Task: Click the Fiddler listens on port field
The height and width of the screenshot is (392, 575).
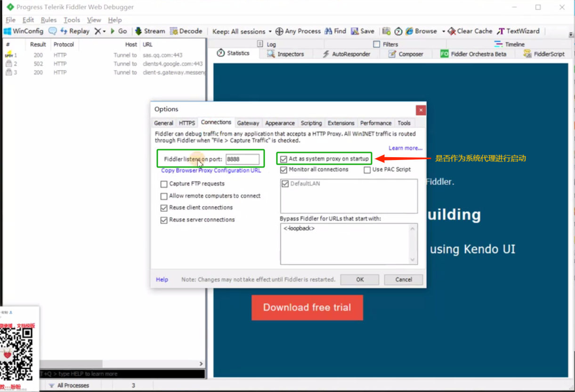Action: click(x=243, y=159)
